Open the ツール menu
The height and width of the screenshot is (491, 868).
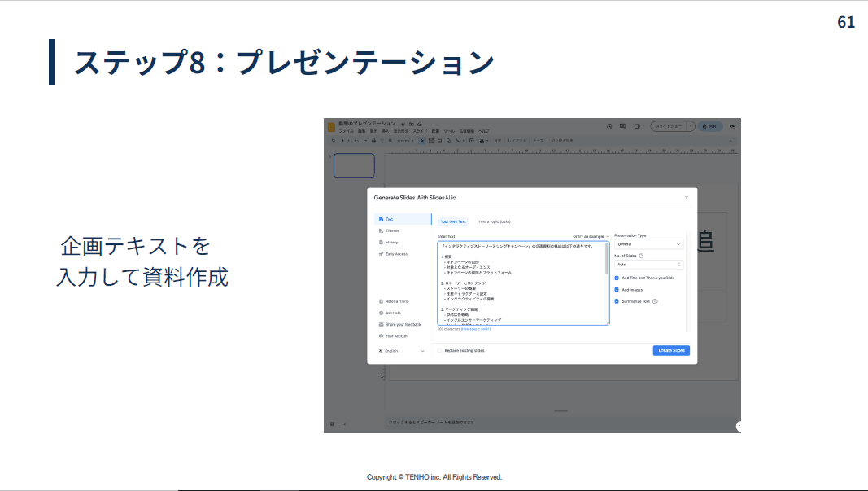[449, 131]
